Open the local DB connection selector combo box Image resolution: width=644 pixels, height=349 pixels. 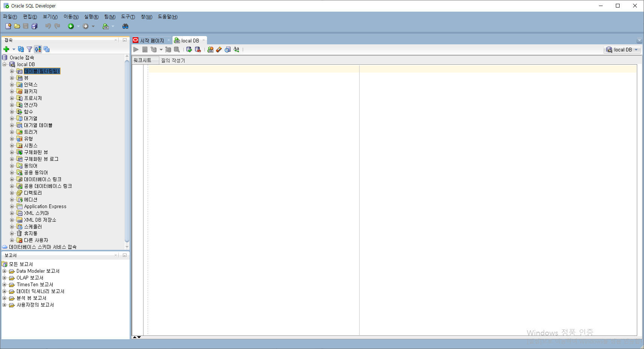[x=622, y=50]
